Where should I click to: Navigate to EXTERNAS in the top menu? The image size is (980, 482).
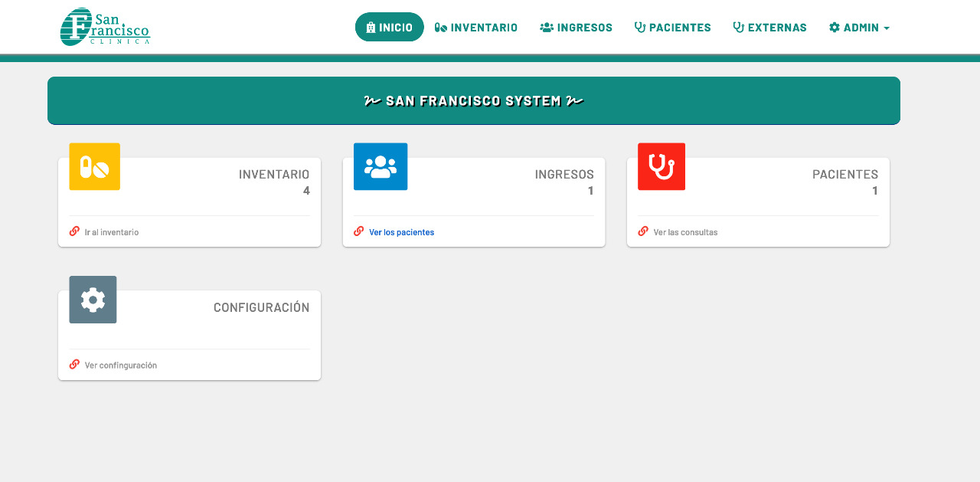pos(769,28)
